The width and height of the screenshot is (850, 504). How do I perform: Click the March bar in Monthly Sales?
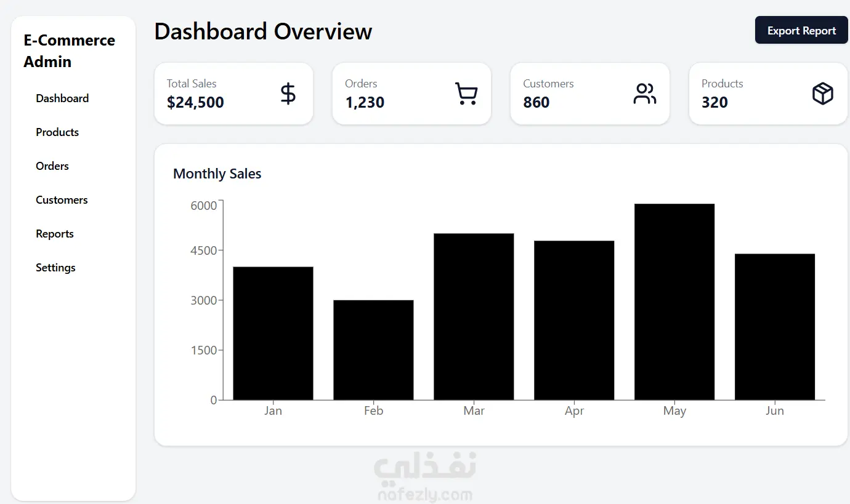point(474,316)
